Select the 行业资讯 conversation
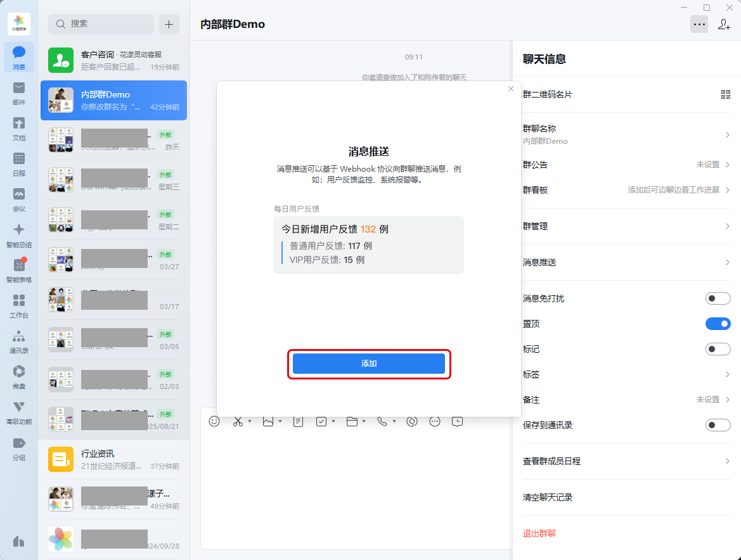 114,459
